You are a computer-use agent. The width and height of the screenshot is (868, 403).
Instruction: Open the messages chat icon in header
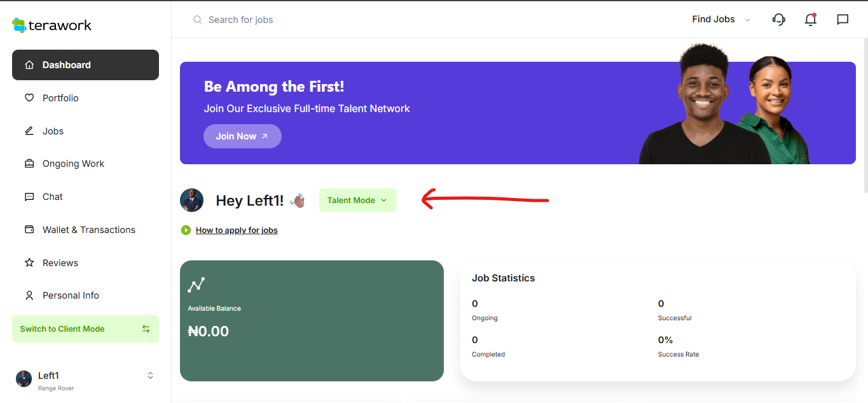(x=843, y=20)
